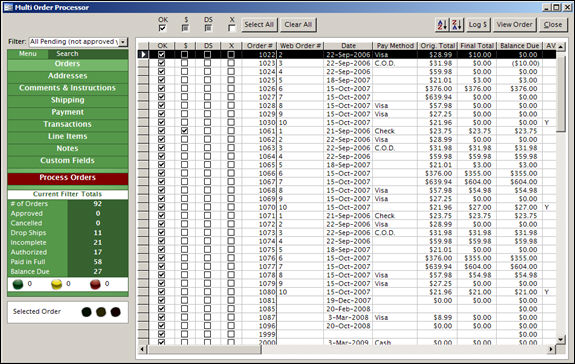
Task: Switch to the Search tab
Action: coord(67,54)
